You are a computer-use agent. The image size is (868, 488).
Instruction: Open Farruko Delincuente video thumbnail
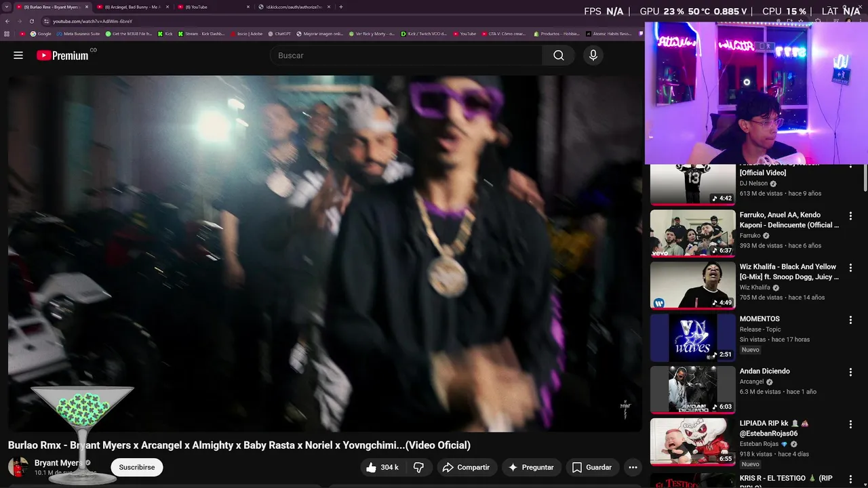(692, 233)
